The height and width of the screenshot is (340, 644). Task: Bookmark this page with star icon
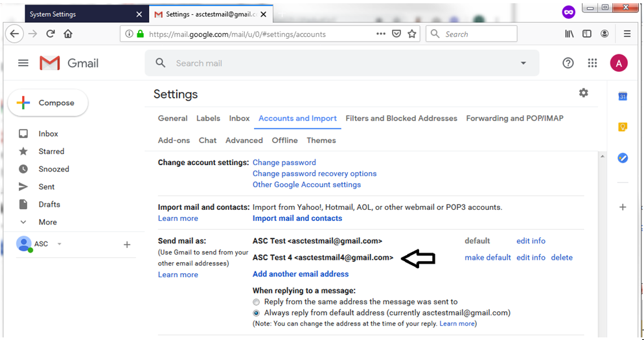point(412,34)
